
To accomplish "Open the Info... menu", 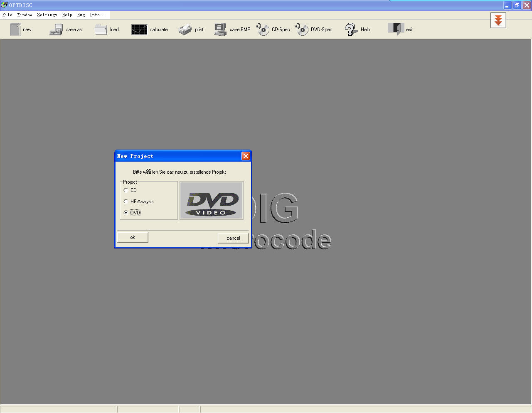I will tap(98, 15).
